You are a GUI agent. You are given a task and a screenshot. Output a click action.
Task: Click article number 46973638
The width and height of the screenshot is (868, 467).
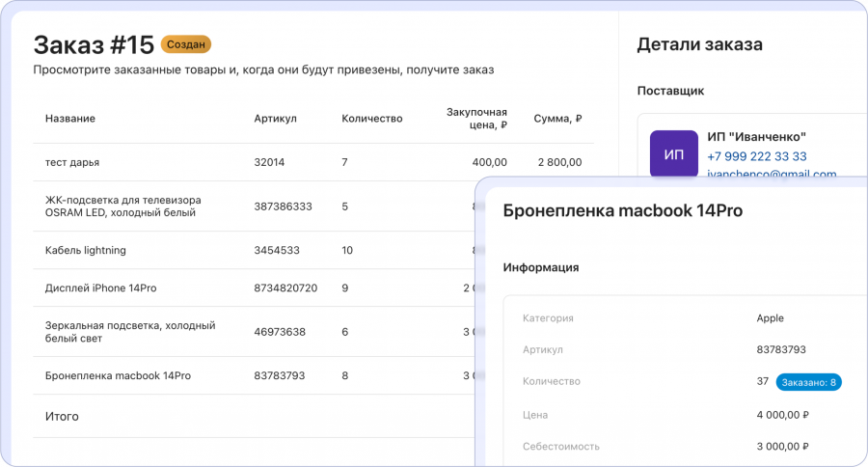click(x=280, y=332)
